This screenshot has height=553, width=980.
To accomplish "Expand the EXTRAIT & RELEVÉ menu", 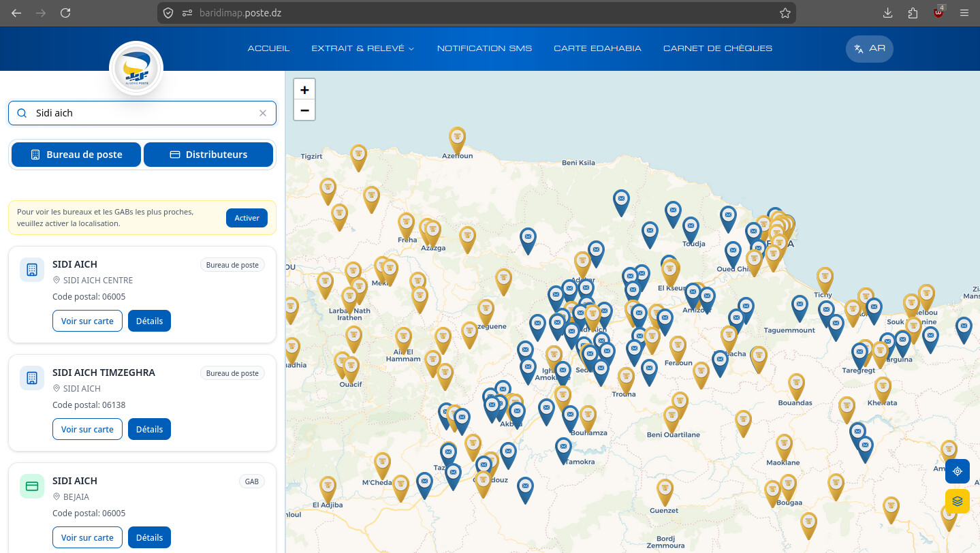I will pos(363,48).
